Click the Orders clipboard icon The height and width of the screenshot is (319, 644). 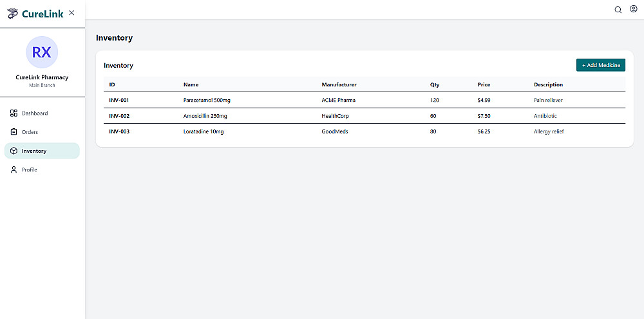click(14, 132)
